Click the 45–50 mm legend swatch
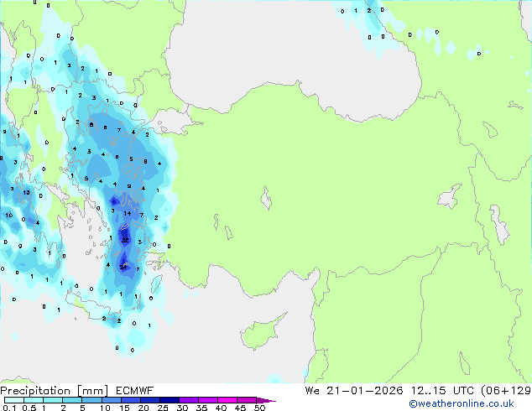Viewport: 532px width, 411px height. pyautogui.click(x=247, y=400)
